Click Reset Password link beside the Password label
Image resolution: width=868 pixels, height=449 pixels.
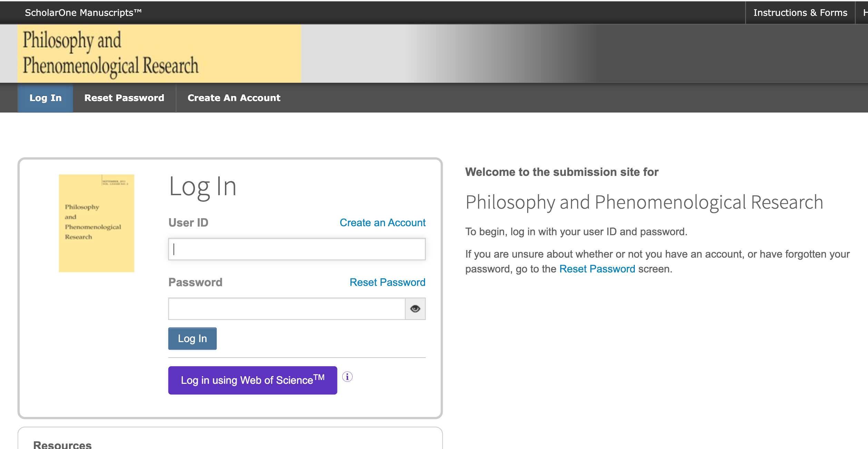[387, 282]
